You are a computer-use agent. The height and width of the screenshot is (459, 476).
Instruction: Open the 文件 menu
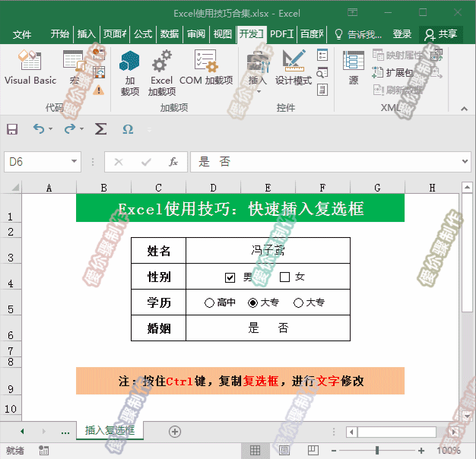tap(22, 34)
